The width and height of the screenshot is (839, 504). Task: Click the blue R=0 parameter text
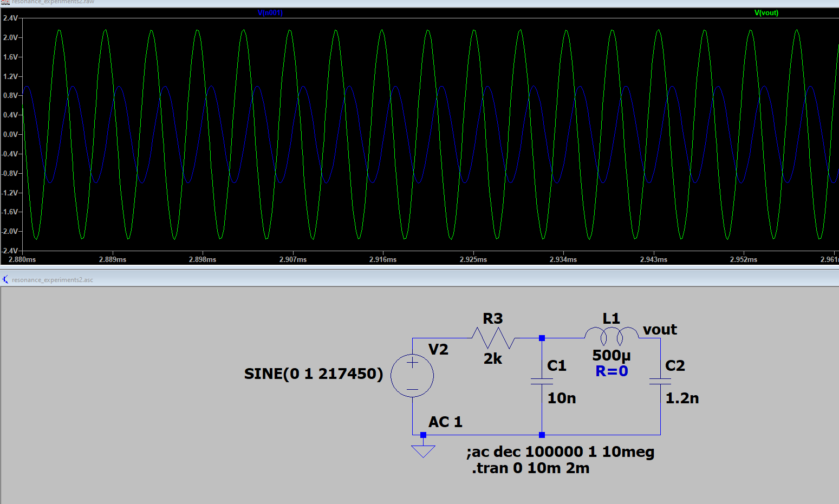tap(612, 371)
